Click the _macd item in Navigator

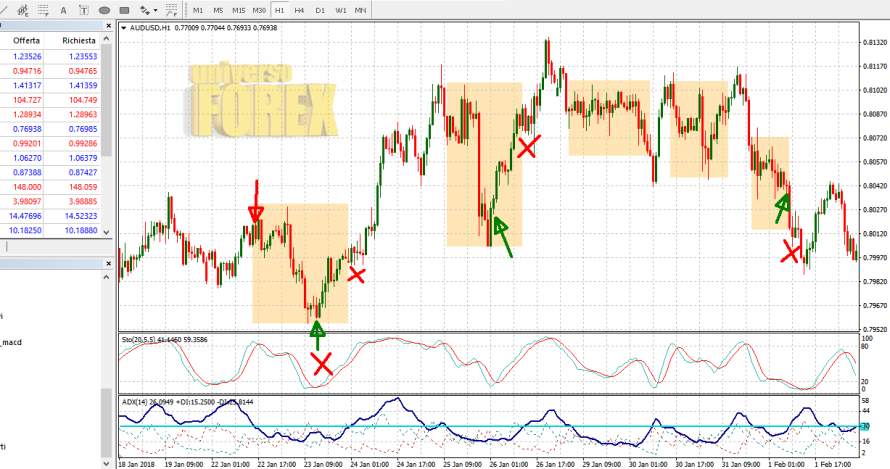click(12, 343)
